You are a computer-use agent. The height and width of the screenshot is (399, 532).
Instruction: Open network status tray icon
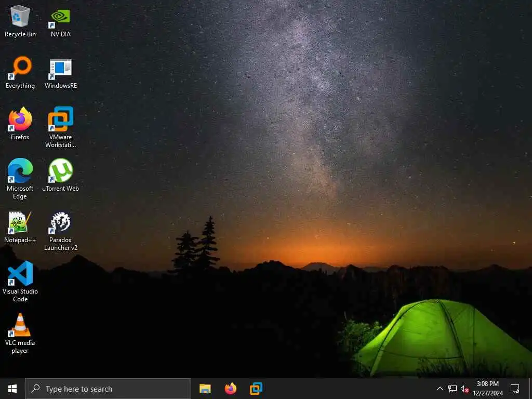pyautogui.click(x=453, y=389)
